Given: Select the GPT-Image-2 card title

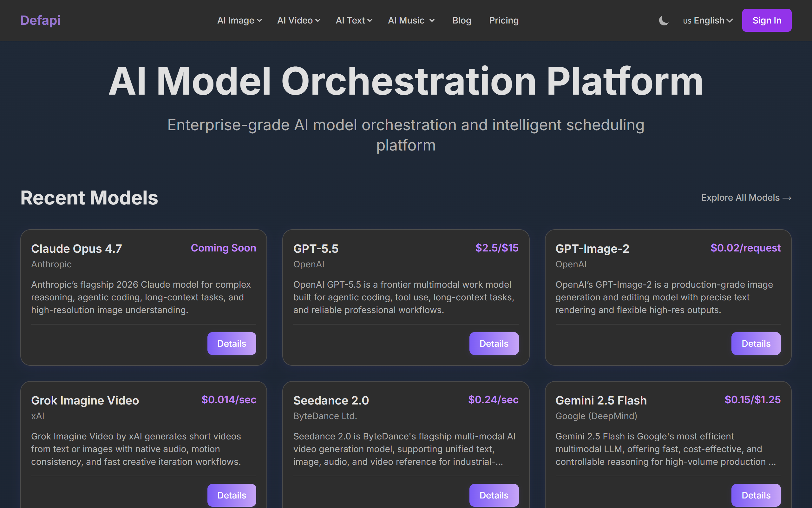Looking at the screenshot, I should tap(592, 249).
